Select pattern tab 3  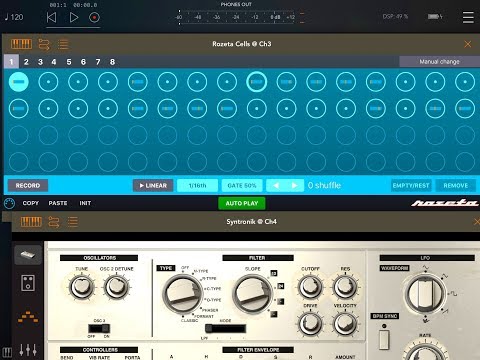pos(40,62)
